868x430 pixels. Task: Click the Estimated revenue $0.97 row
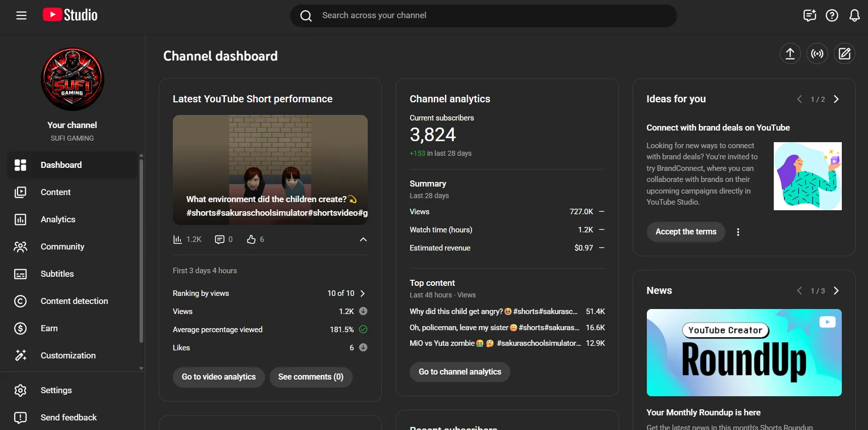coord(507,248)
